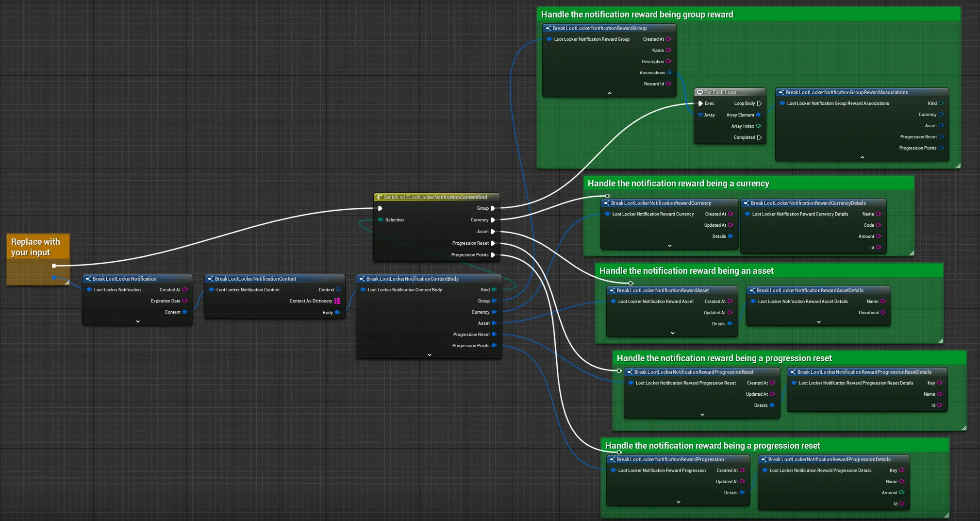Click Progression Points pin on GroupRewardAssociations node
Screen dimensions: 980x521
[x=941, y=148]
